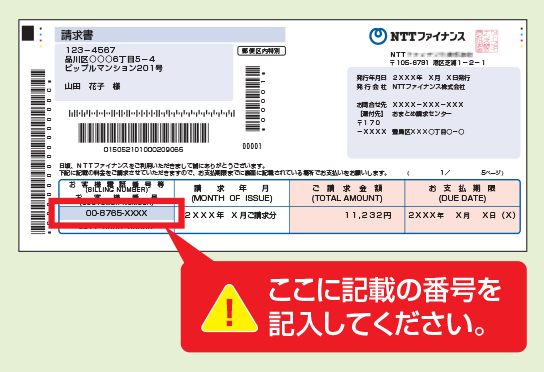544x372 pixels.
Task: Click the issuer contact information panel
Action: [x=434, y=113]
